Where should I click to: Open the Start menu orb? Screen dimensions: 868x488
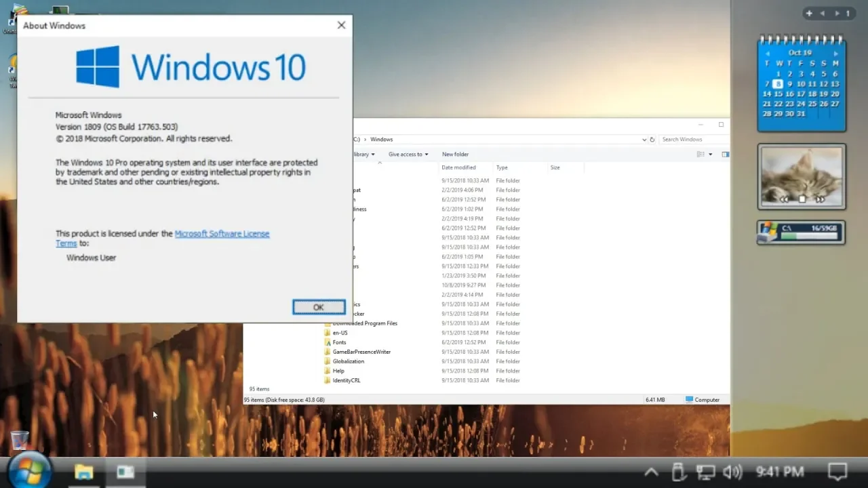pos(29,470)
